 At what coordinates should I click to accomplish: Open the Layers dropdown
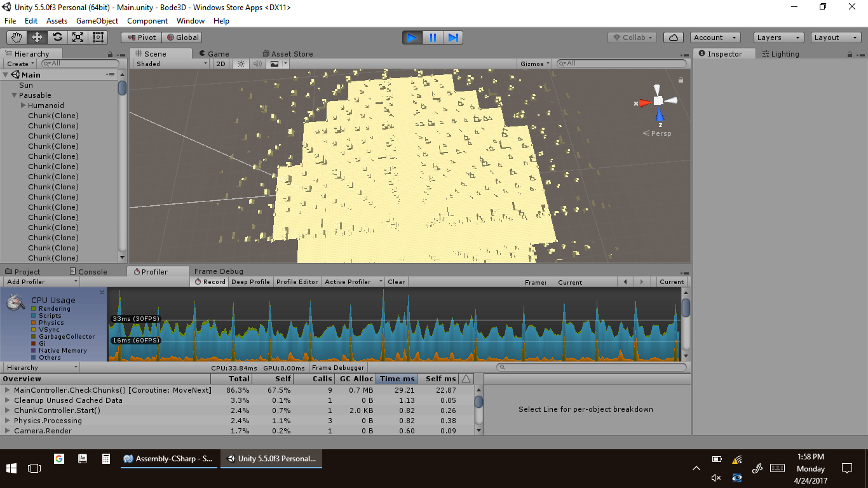pyautogui.click(x=778, y=37)
